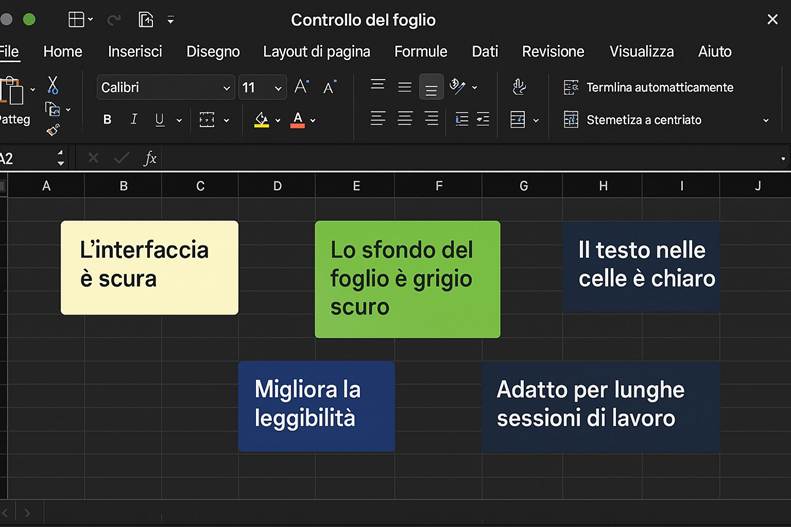
Task: Open the File tab
Action: click(9, 51)
